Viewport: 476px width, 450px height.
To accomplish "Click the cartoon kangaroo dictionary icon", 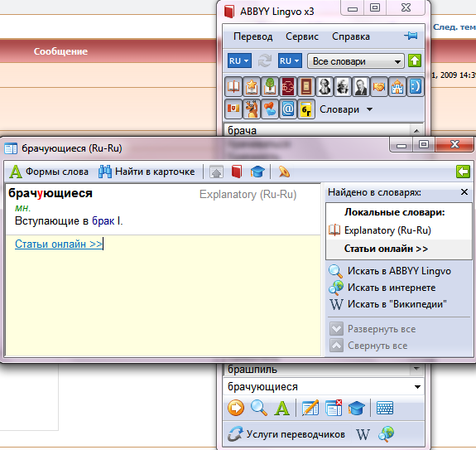I will point(252,109).
